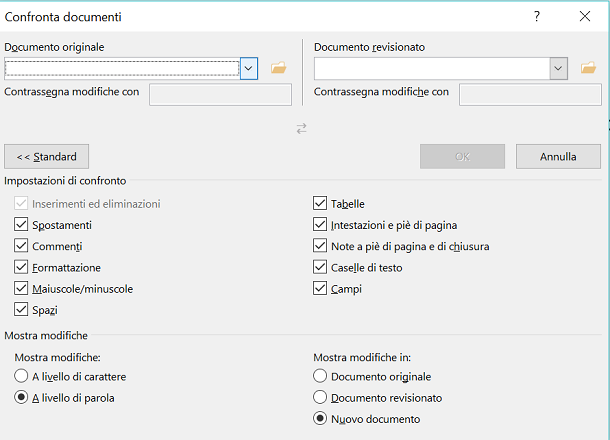The image size is (610, 440).
Task: Uncheck the Spostamenti checkbox
Action: tap(21, 224)
